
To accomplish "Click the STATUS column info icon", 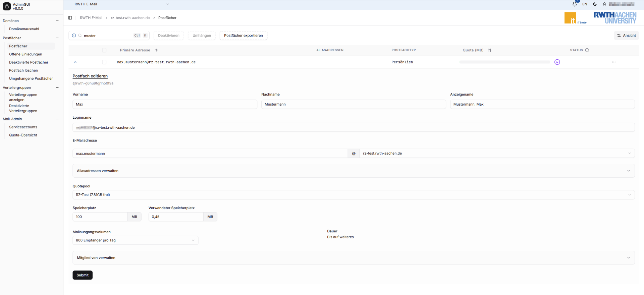I will click(587, 50).
